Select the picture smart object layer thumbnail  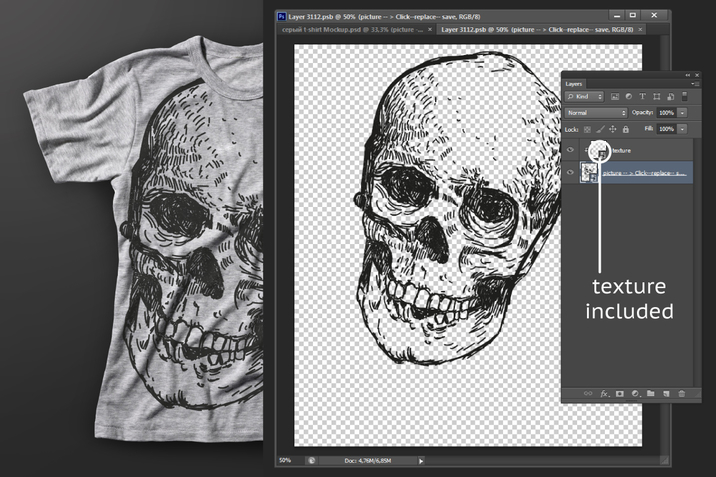tap(589, 173)
